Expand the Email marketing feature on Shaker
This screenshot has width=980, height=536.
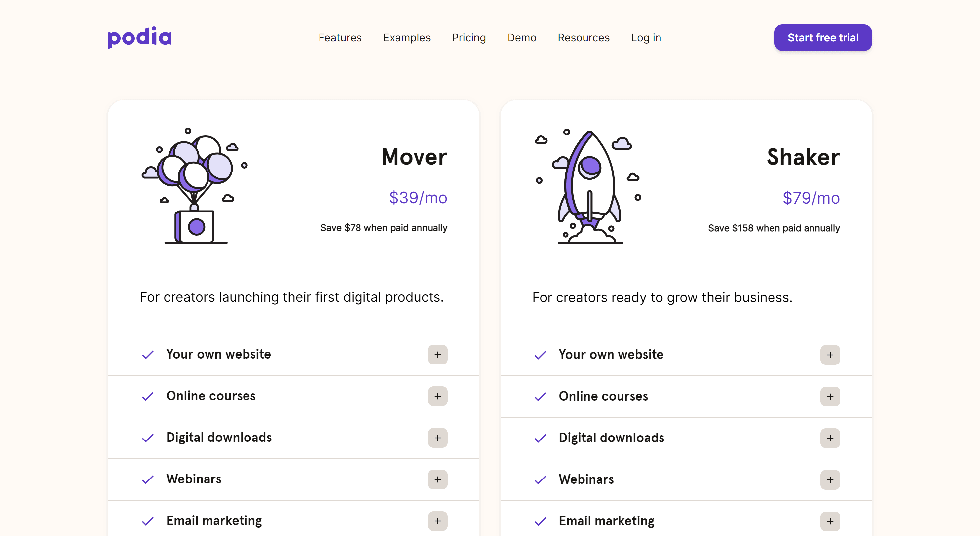[830, 520]
